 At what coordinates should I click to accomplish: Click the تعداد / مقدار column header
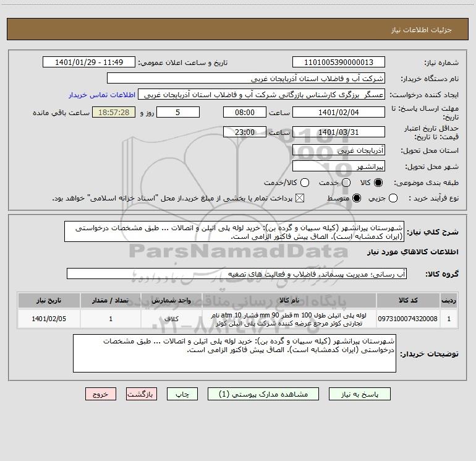(x=111, y=300)
